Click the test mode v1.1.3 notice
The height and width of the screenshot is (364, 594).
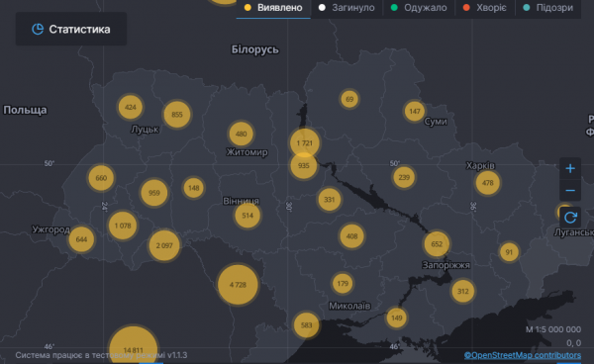pyautogui.click(x=101, y=355)
